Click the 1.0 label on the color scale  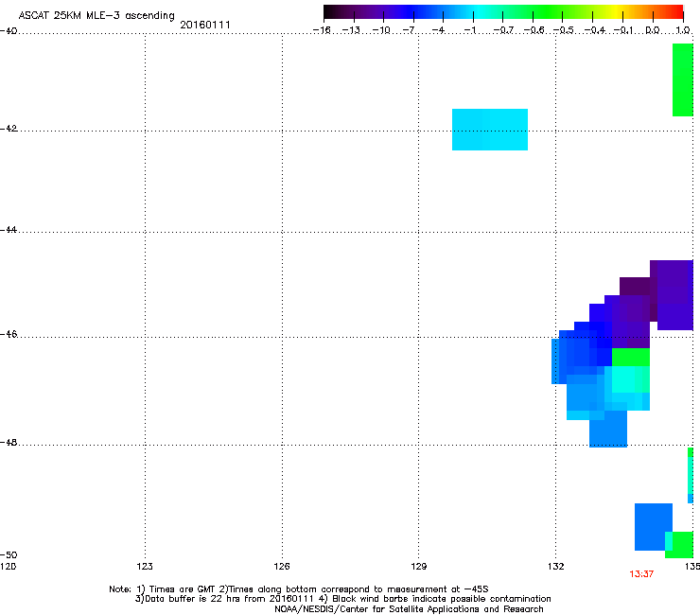coord(683,30)
